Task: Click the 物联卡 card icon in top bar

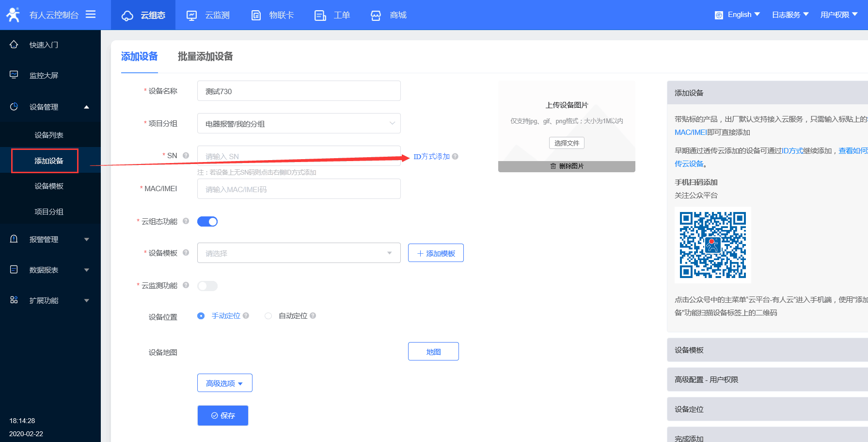Action: coord(256,16)
